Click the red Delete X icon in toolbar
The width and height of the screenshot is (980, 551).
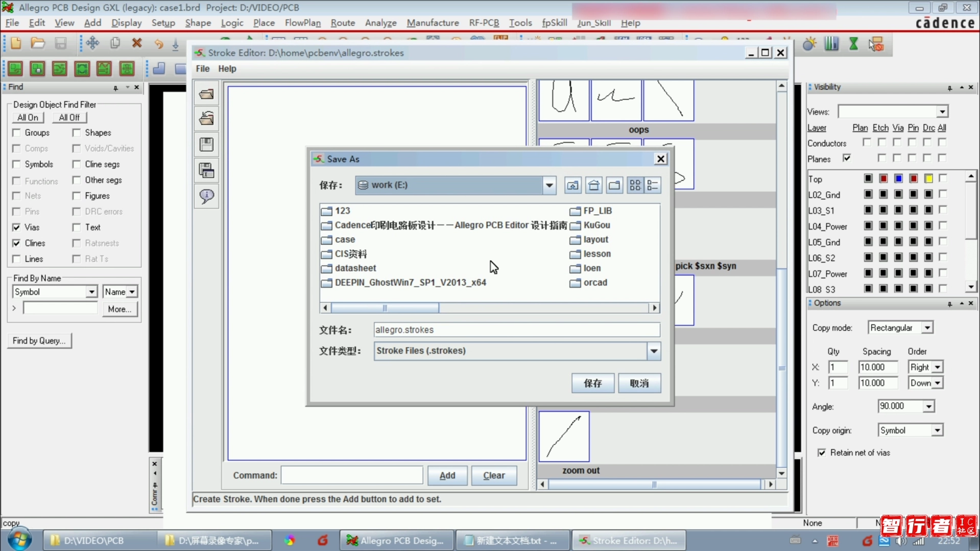pos(137,43)
